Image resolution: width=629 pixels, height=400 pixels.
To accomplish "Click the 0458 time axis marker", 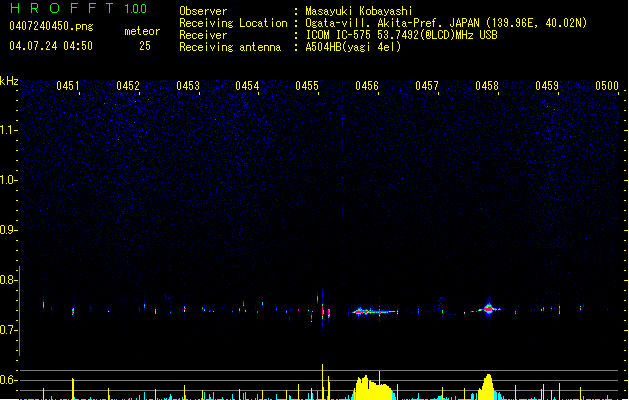I will coord(487,86).
